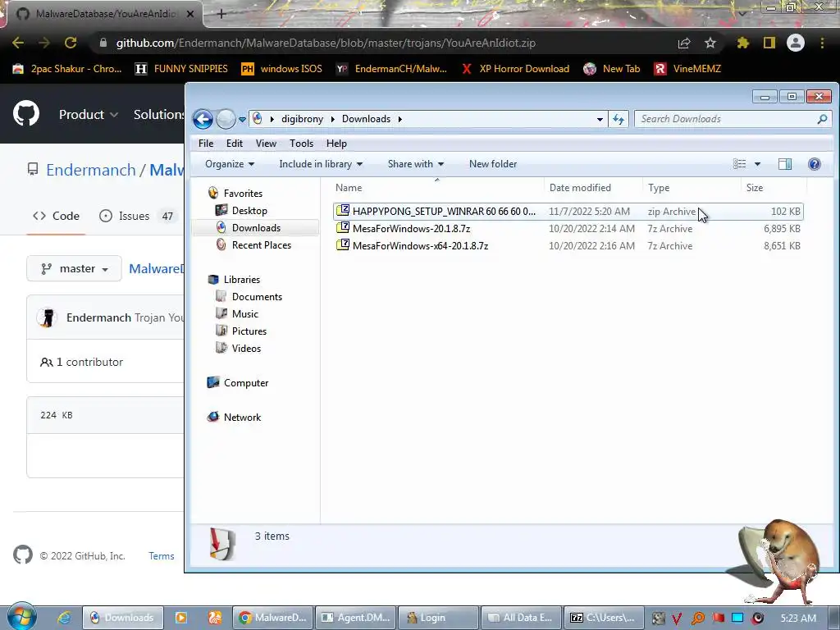Image resolution: width=840 pixels, height=630 pixels.
Task: Open a new Chrome tab with plus
Action: point(221,15)
